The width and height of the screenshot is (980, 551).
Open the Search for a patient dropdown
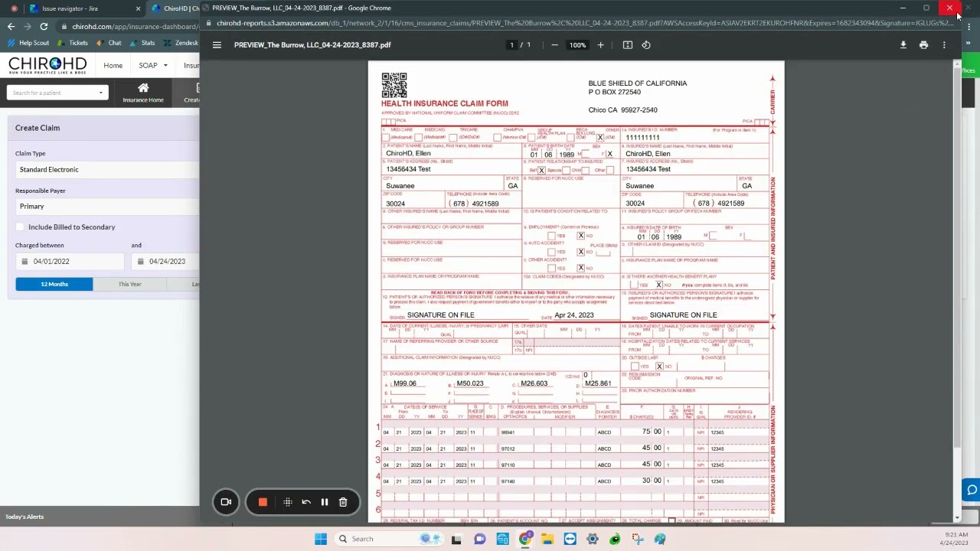pos(57,93)
